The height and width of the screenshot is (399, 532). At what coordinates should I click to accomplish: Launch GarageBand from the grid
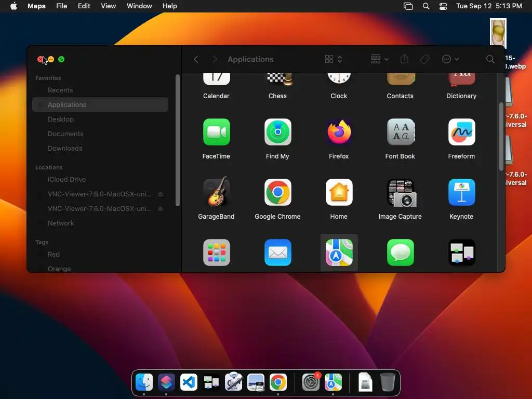tap(217, 192)
